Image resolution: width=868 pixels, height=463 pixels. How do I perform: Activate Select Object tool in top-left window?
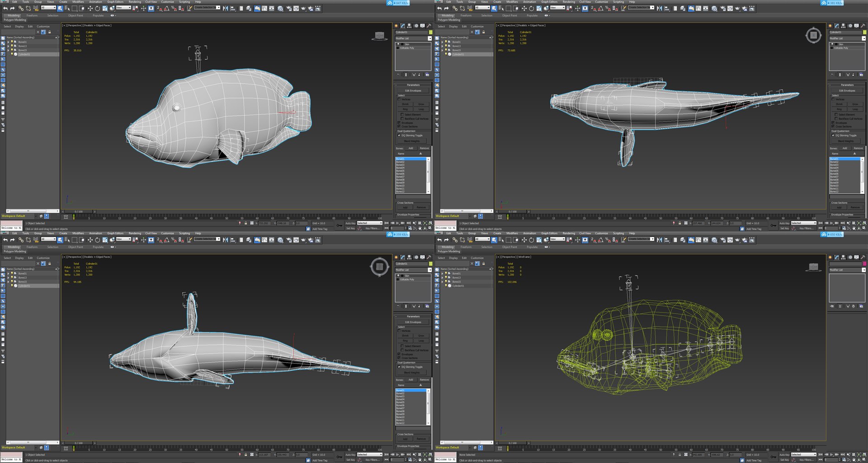point(60,8)
